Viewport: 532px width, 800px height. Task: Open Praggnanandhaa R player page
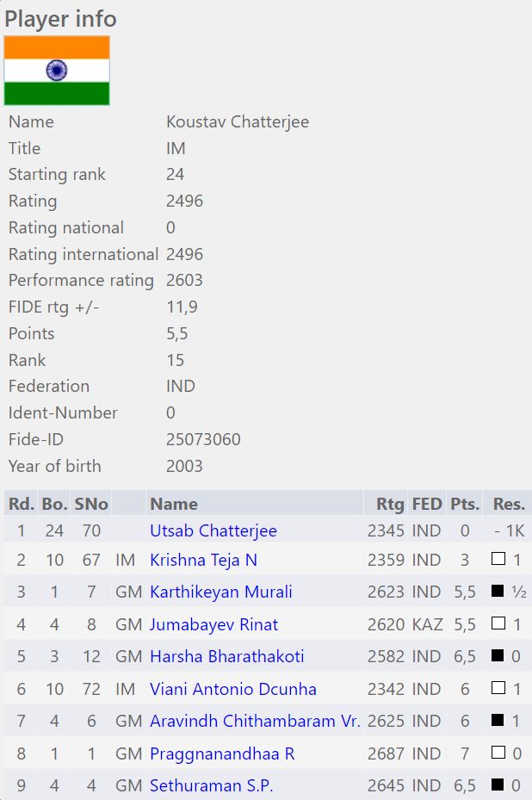(222, 753)
